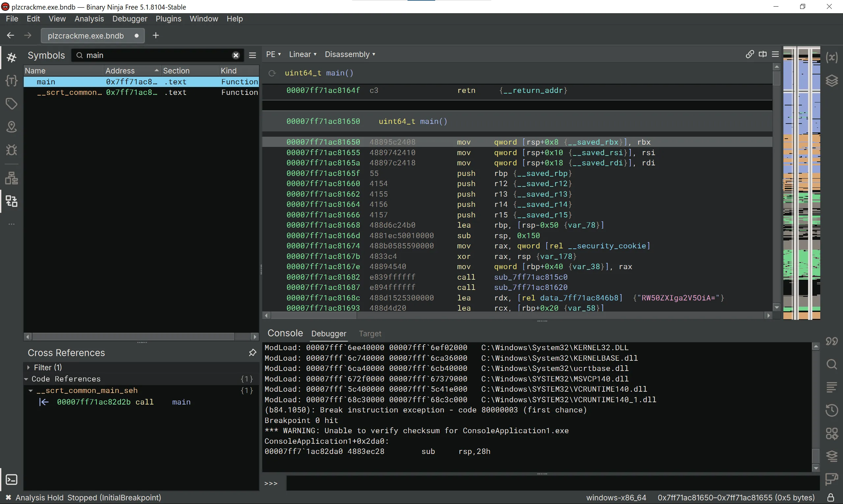Switch to the Target console tab

coord(370,333)
